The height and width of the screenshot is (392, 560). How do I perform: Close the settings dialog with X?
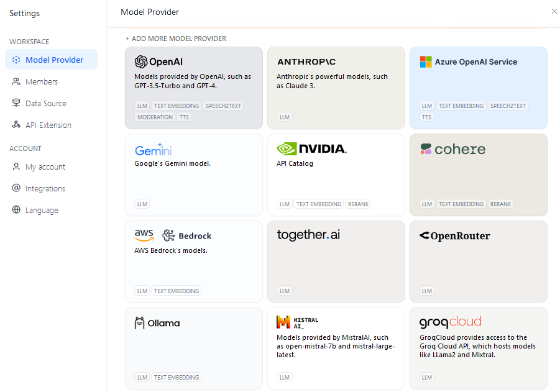[554, 11]
